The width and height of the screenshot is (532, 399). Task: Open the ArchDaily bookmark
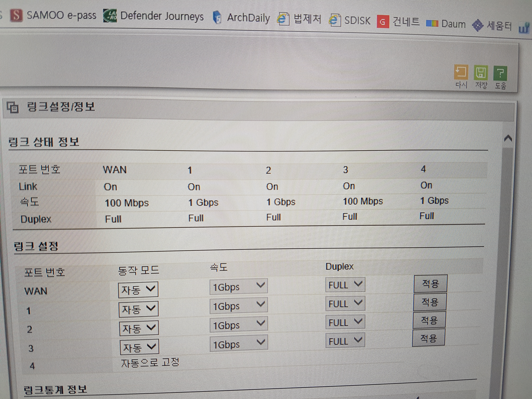click(241, 18)
